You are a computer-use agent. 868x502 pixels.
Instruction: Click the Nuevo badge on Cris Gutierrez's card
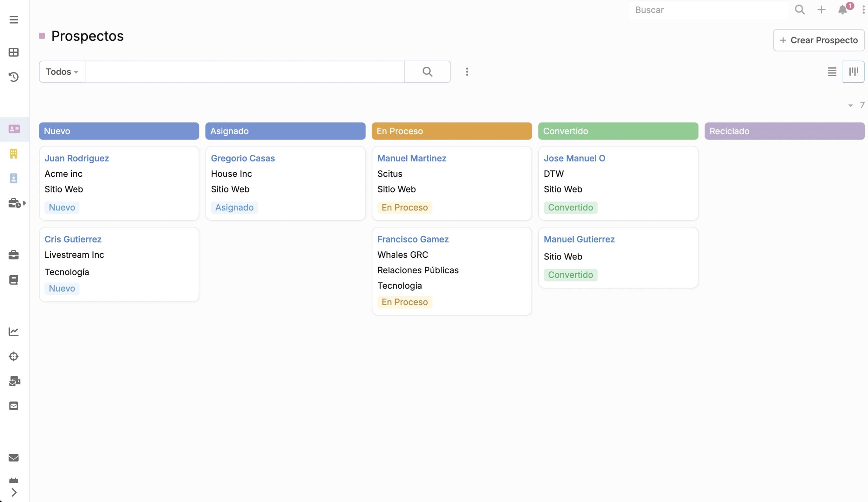62,288
